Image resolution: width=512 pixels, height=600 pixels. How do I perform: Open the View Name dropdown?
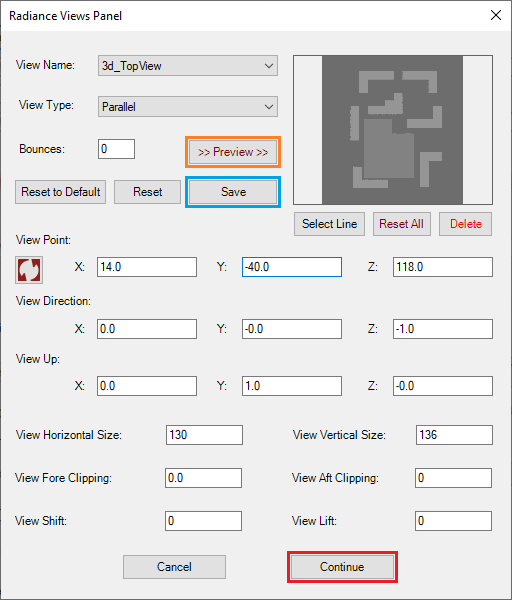[x=188, y=66]
